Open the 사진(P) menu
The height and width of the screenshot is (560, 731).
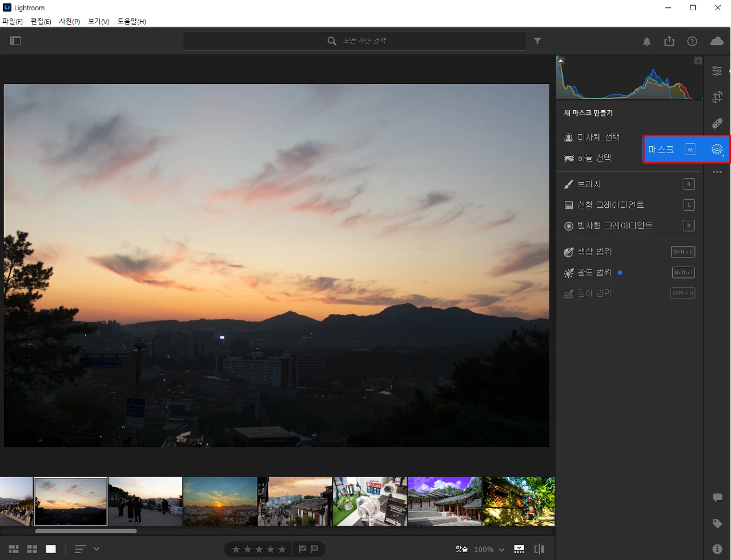tap(70, 21)
